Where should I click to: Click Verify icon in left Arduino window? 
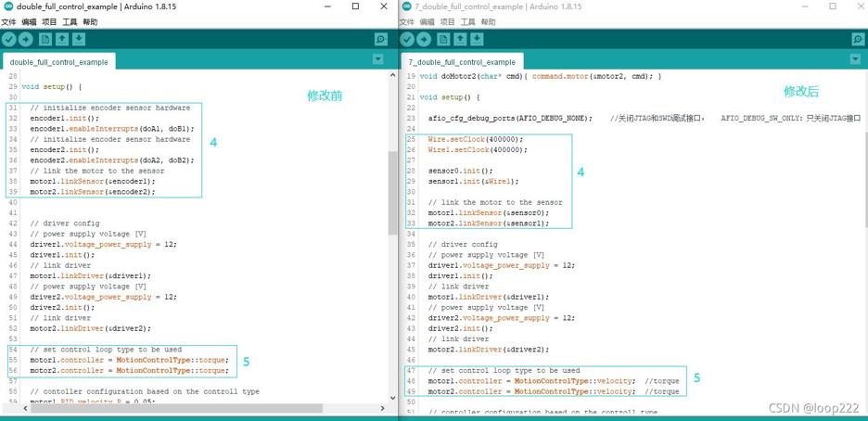tap(9, 39)
